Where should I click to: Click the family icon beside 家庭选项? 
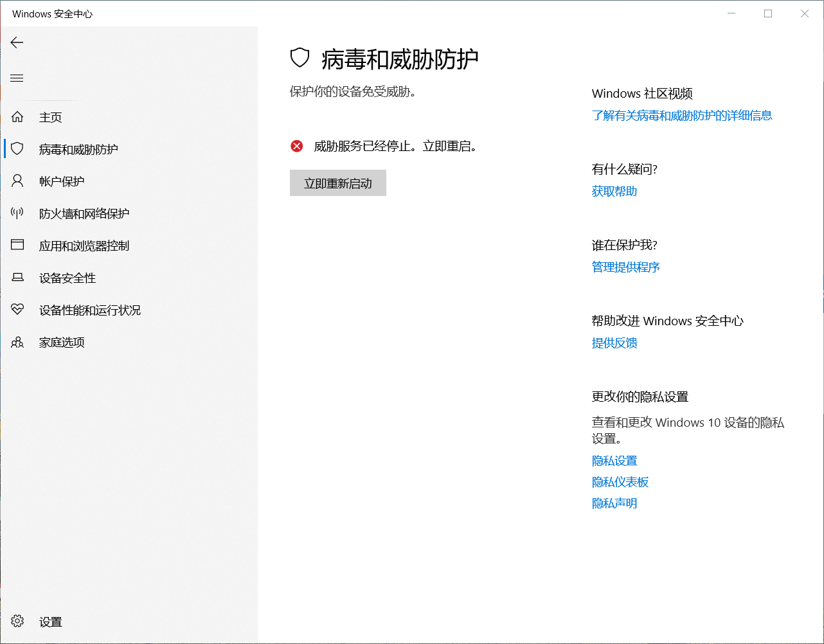[x=17, y=342]
